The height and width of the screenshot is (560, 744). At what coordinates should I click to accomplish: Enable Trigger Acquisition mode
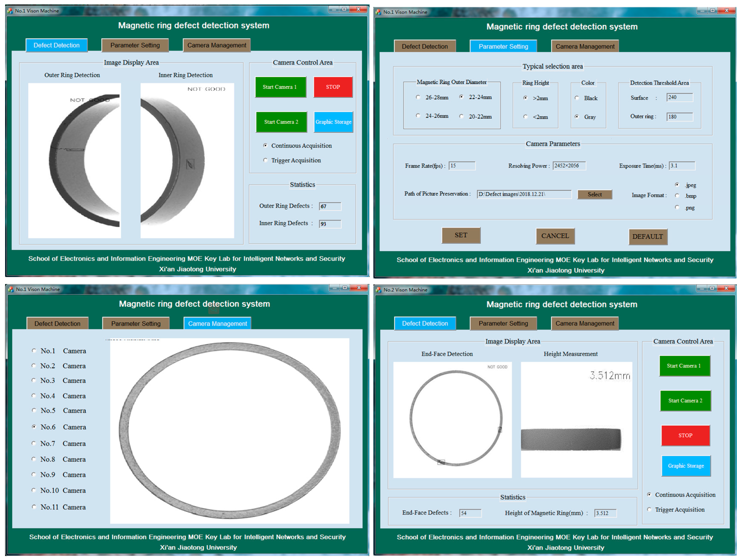coord(265,160)
